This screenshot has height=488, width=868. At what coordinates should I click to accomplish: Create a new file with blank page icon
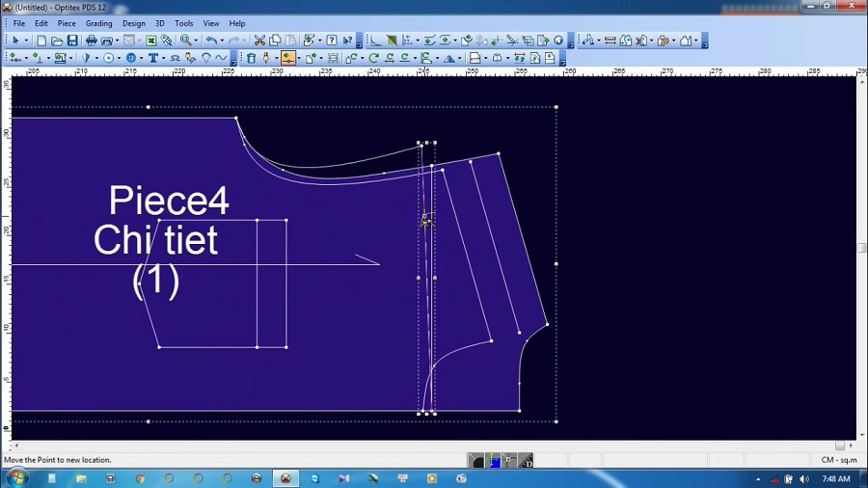(41, 41)
